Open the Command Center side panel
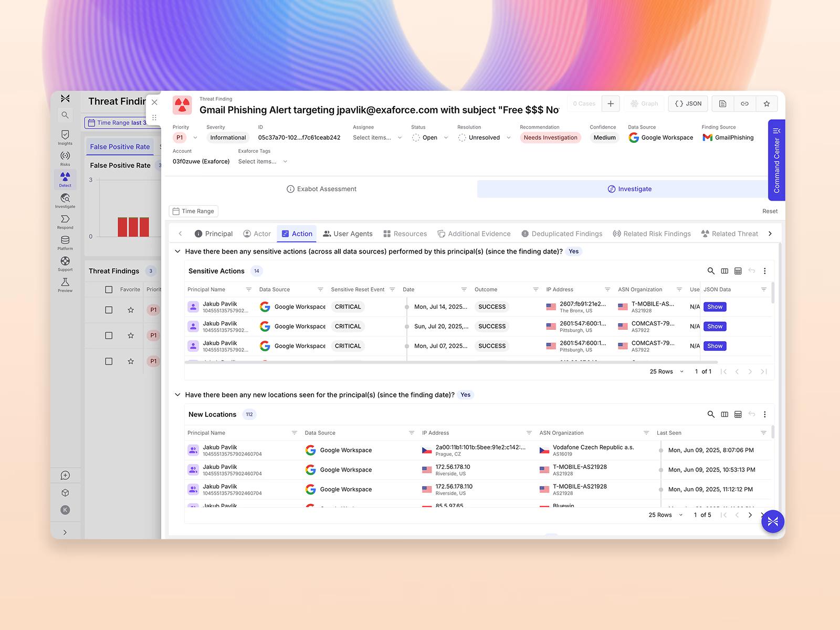The width and height of the screenshot is (840, 630). tap(776, 160)
